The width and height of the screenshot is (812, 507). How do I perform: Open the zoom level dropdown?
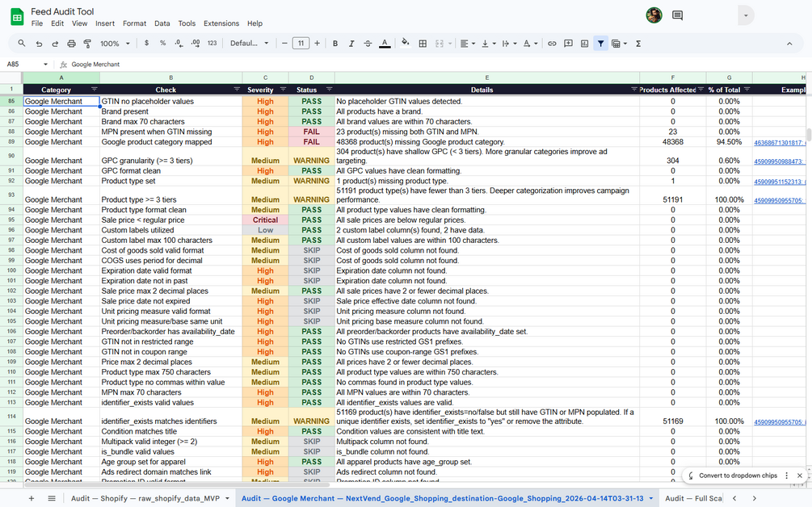[x=115, y=44]
